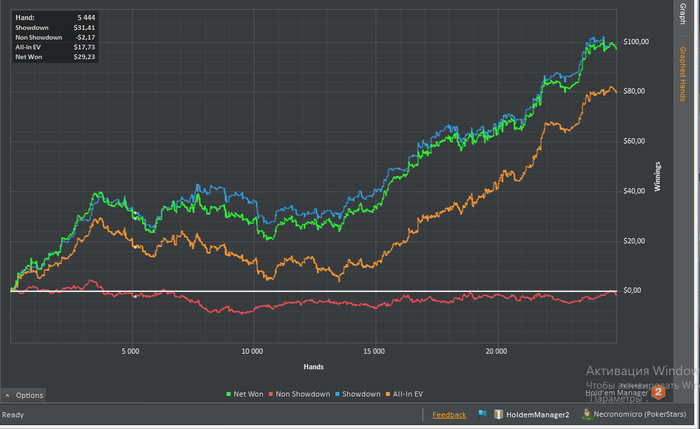Click the Non Showdown -$2,17 tooltip row

click(x=55, y=37)
